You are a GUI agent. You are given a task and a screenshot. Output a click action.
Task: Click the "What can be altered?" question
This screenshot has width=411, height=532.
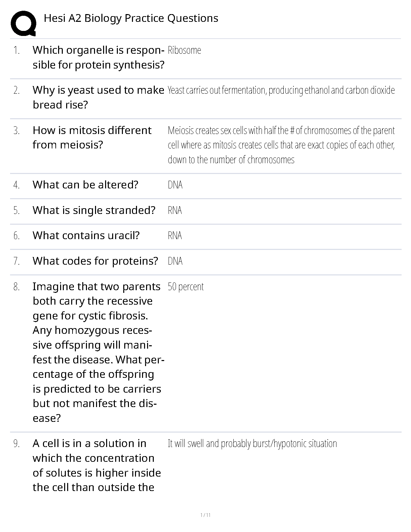85,185
